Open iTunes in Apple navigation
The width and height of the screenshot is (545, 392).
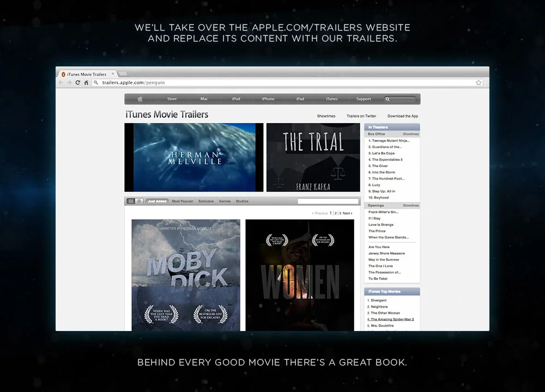[x=332, y=99]
